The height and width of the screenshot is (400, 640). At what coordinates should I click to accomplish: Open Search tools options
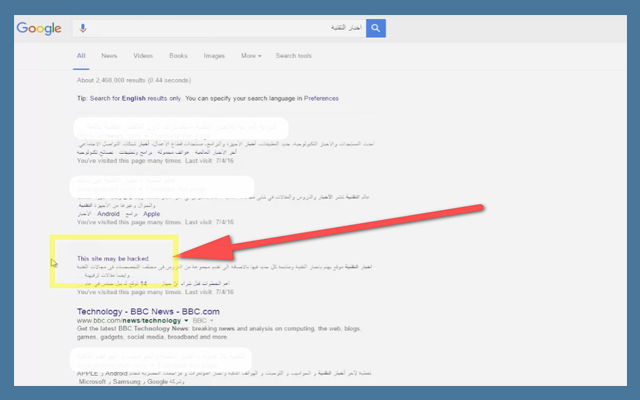(x=294, y=56)
